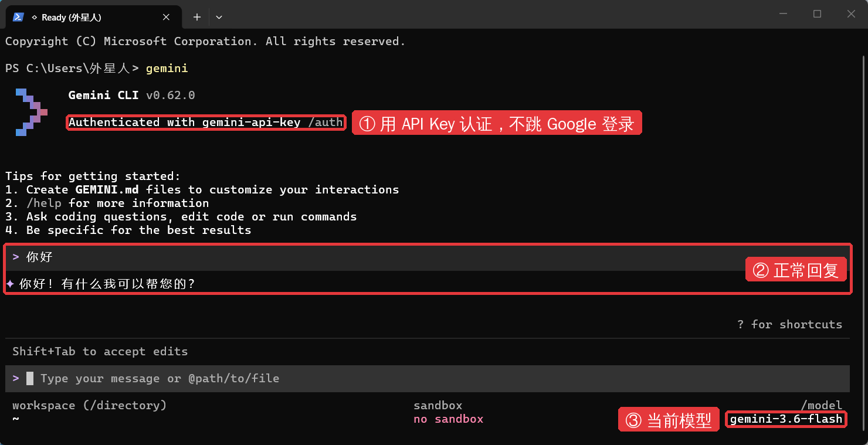The height and width of the screenshot is (445, 868).
Task: Click the message input prompt field
Action: (428, 379)
